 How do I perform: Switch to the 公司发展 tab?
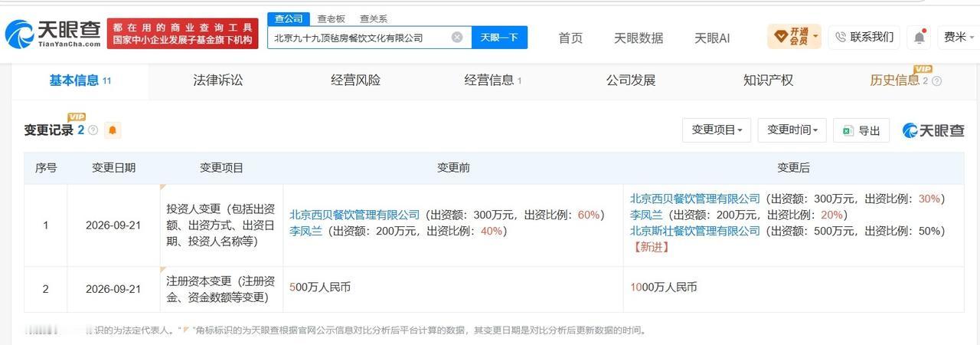(631, 80)
